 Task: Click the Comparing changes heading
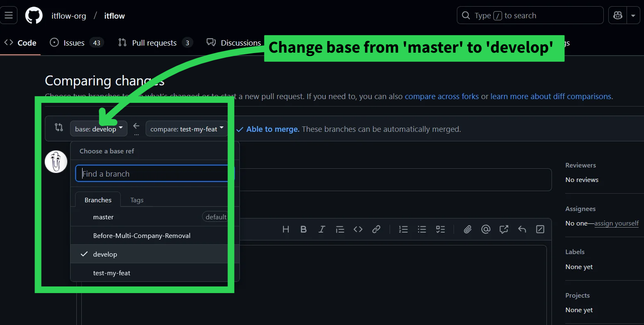click(105, 81)
